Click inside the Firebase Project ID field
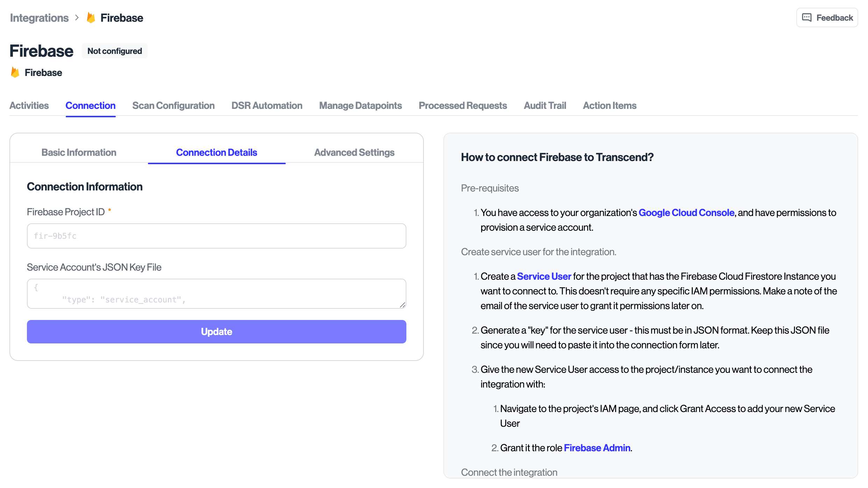The height and width of the screenshot is (488, 868). [x=216, y=236]
